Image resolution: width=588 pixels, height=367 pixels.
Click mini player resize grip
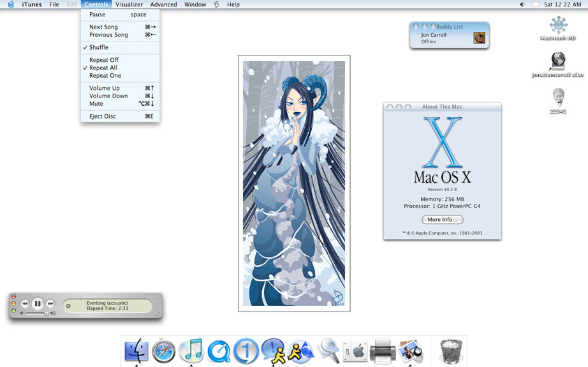159,315
